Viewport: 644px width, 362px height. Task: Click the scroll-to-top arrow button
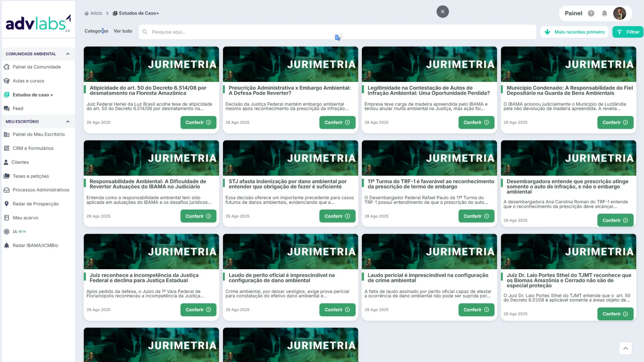tap(625, 348)
